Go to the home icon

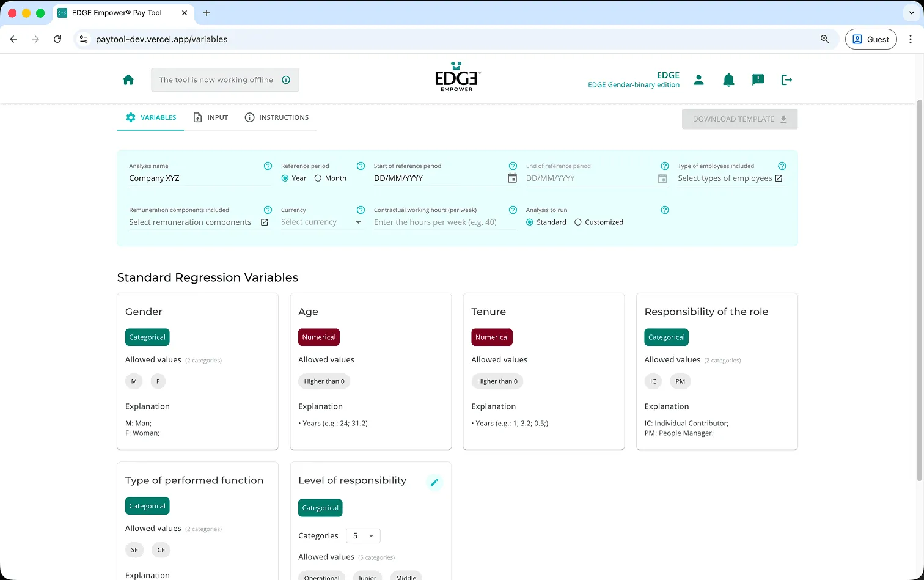(x=128, y=79)
